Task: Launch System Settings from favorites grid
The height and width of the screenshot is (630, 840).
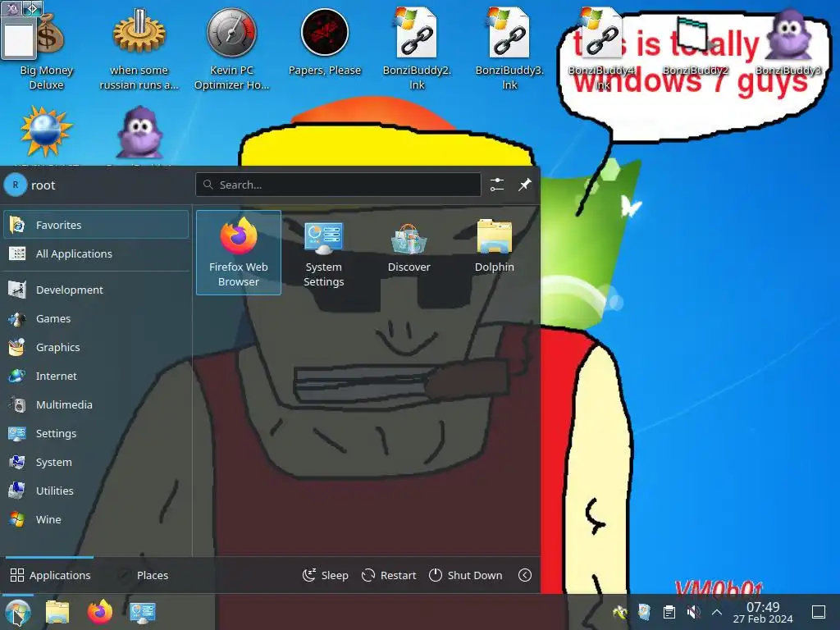Action: point(323,253)
